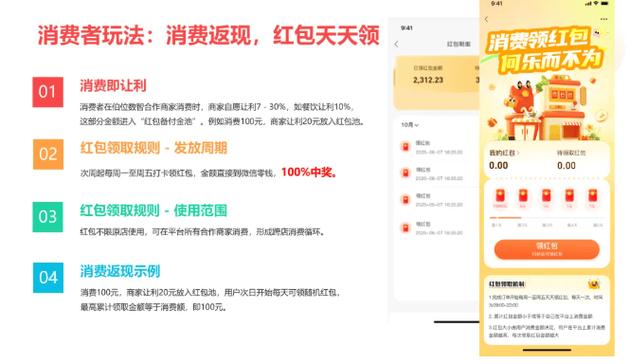Tap the third record's red packet icon in 红包明细
Viewport: 629px width, 364px height.
point(406,199)
